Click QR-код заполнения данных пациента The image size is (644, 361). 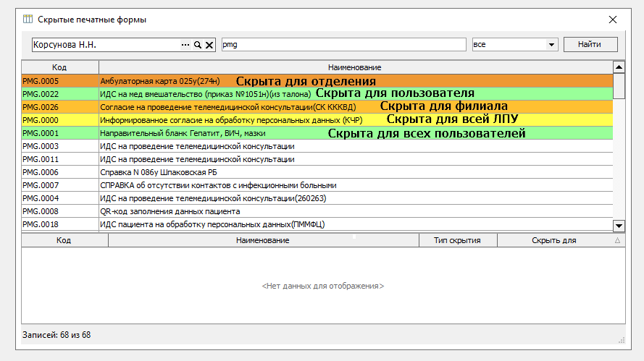pyautogui.click(x=170, y=211)
